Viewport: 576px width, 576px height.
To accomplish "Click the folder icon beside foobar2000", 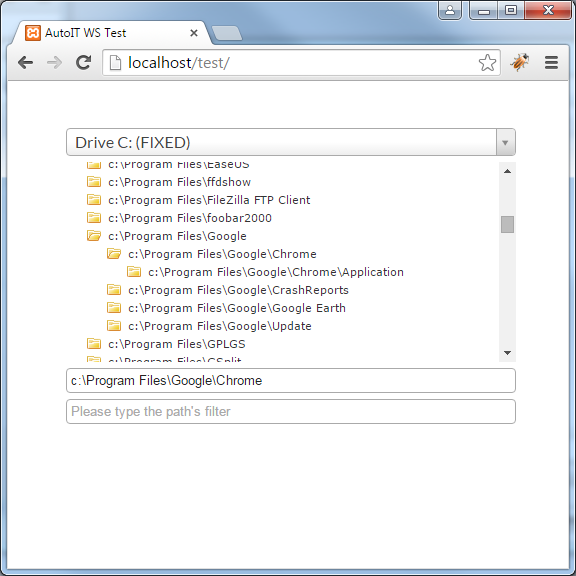I will [94, 217].
